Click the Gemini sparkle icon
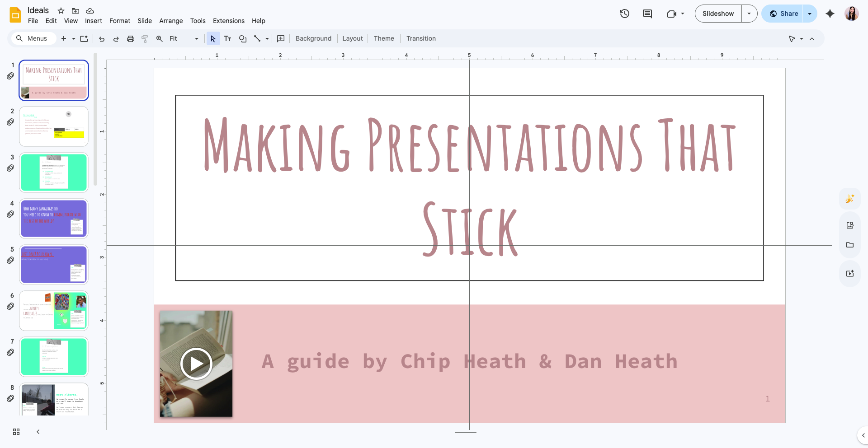868x448 pixels. point(830,14)
